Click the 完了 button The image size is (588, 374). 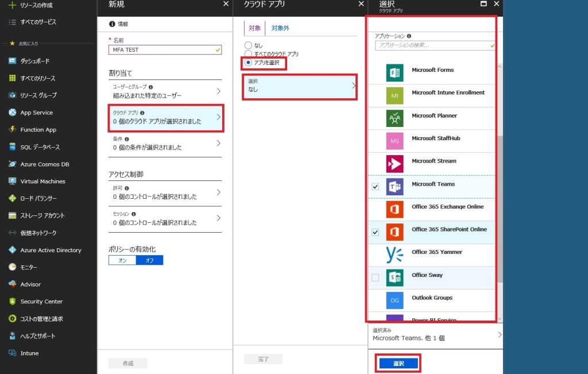pos(263,359)
